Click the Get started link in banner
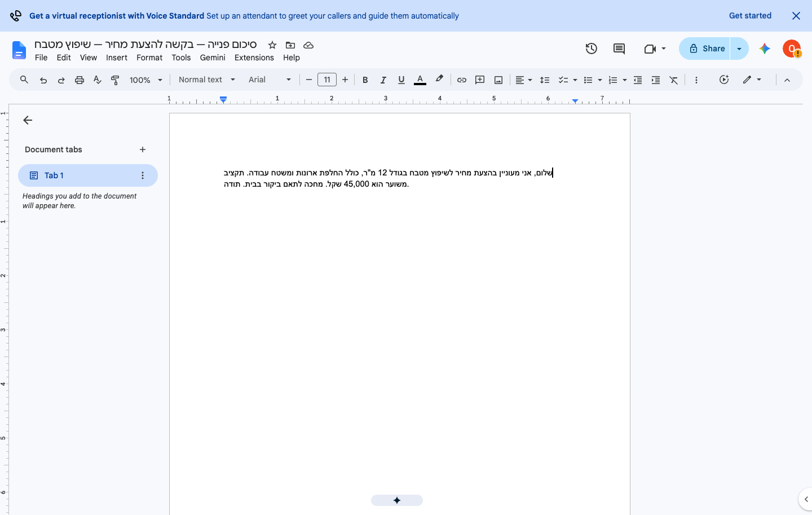 pos(750,16)
